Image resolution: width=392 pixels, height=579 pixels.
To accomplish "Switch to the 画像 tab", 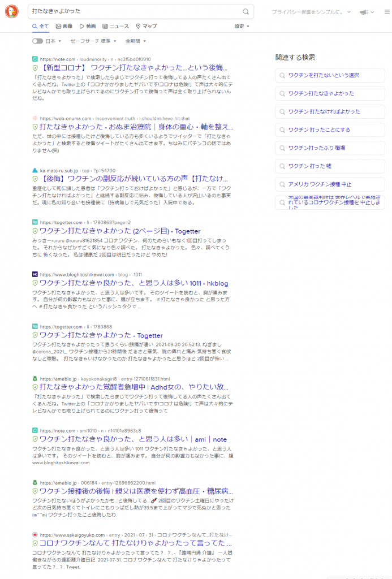I will 64,26.
